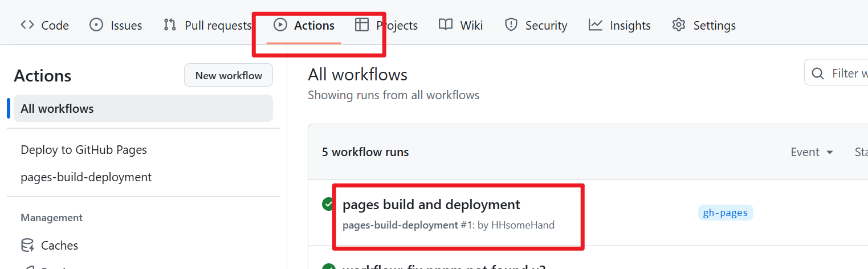Click the Wiki book icon
Image resolution: width=868 pixels, height=269 pixels.
point(446,25)
